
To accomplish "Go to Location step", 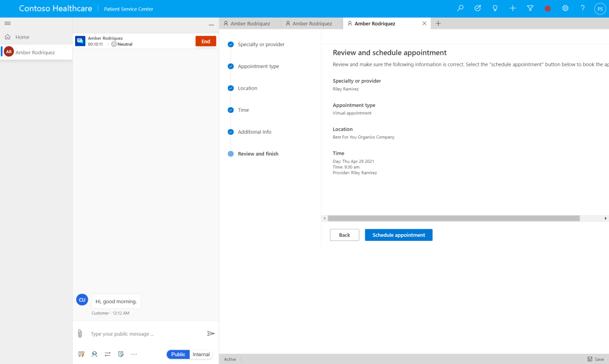I will pyautogui.click(x=247, y=88).
